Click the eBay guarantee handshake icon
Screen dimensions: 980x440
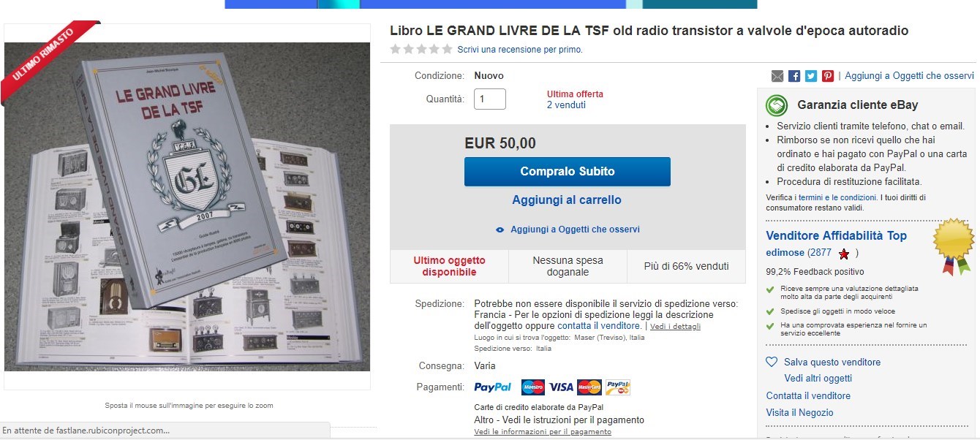coord(777,105)
